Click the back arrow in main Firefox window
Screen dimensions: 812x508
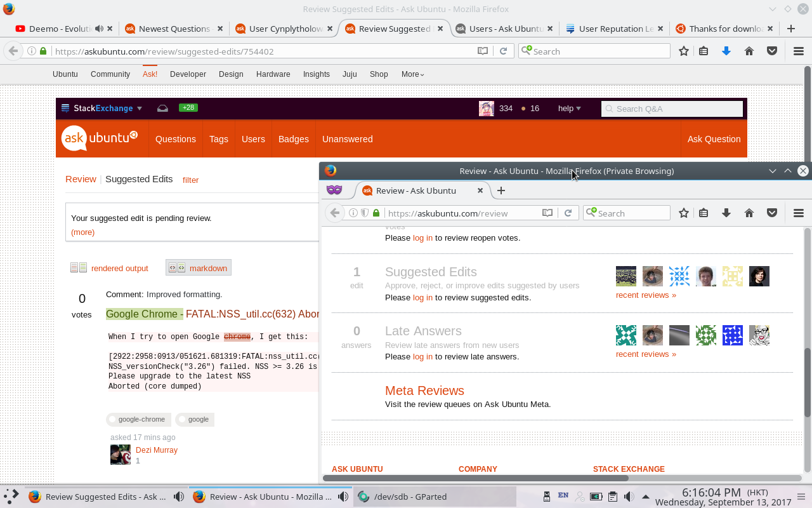pos(13,51)
